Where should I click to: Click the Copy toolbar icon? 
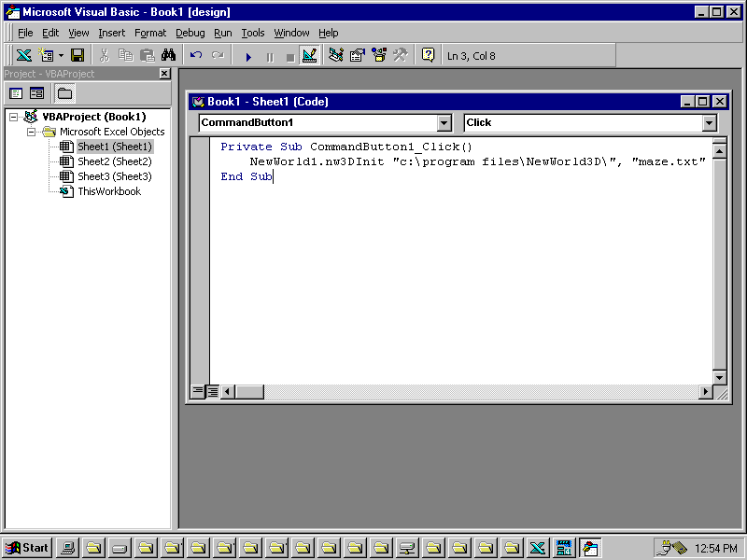click(x=126, y=56)
